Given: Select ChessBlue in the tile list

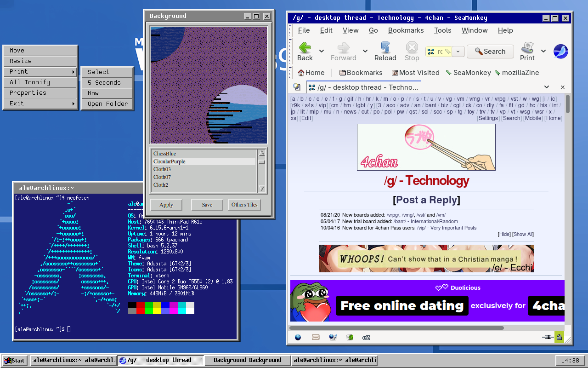Looking at the screenshot, I should 204,154.
